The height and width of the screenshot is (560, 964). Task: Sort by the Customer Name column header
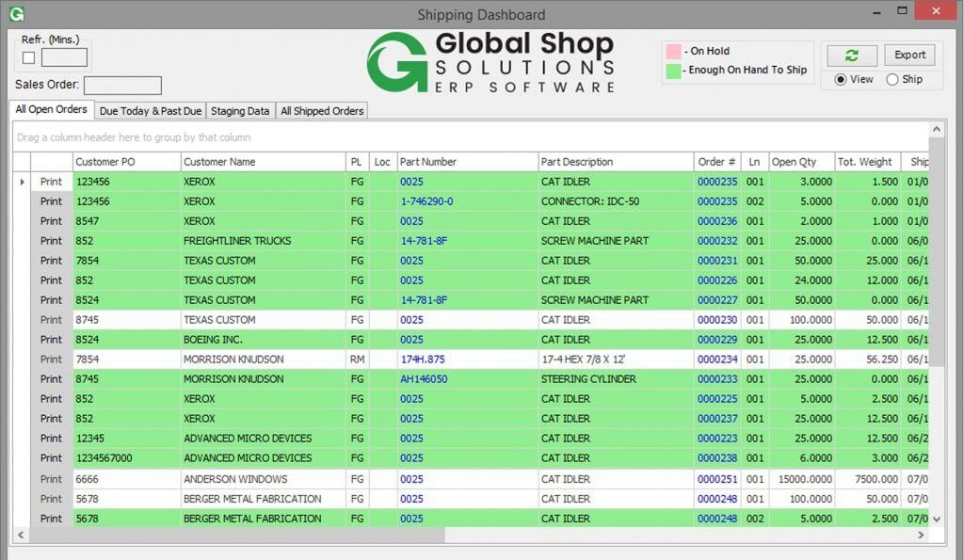[264, 162]
